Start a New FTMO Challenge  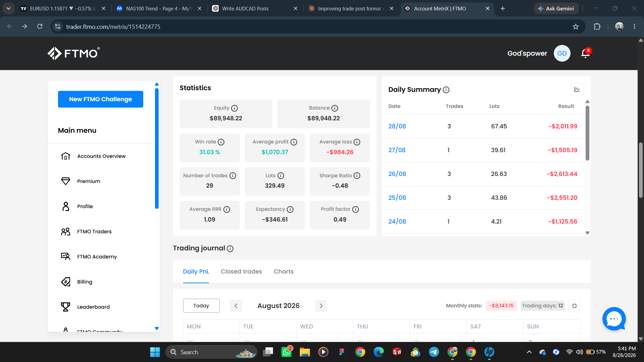click(x=101, y=99)
